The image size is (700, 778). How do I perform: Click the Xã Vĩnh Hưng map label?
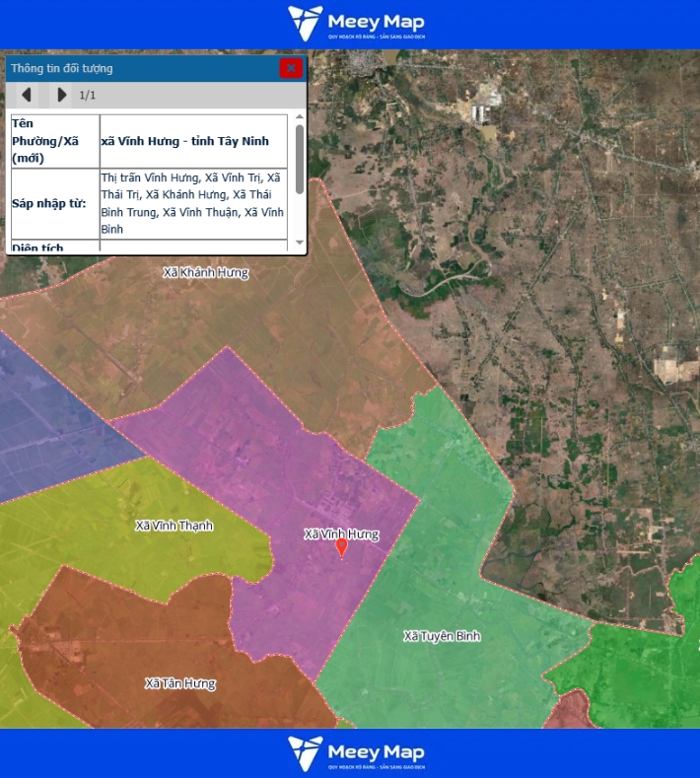click(x=341, y=533)
